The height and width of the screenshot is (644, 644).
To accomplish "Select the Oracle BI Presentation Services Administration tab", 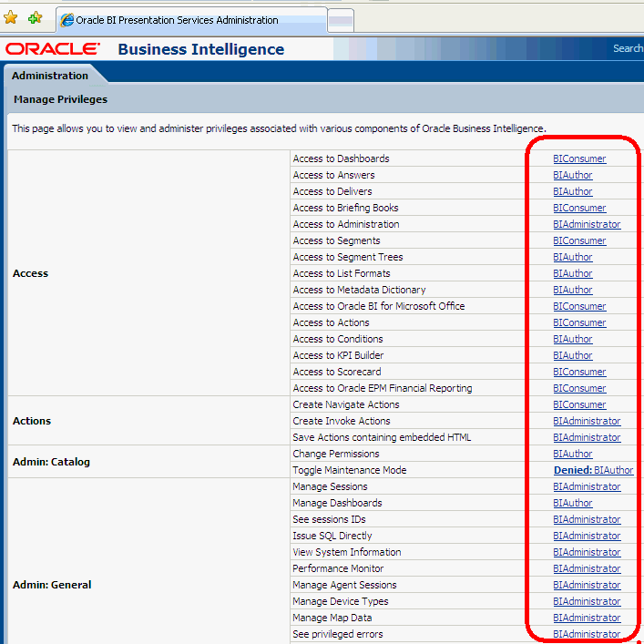I will pos(191,20).
